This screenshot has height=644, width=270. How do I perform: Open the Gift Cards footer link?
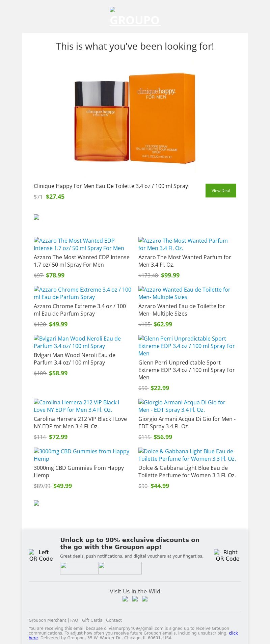[x=92, y=620]
